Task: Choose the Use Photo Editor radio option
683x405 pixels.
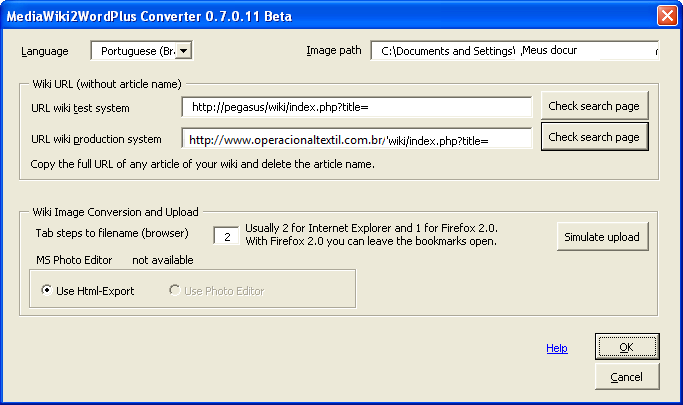Action: point(175,291)
